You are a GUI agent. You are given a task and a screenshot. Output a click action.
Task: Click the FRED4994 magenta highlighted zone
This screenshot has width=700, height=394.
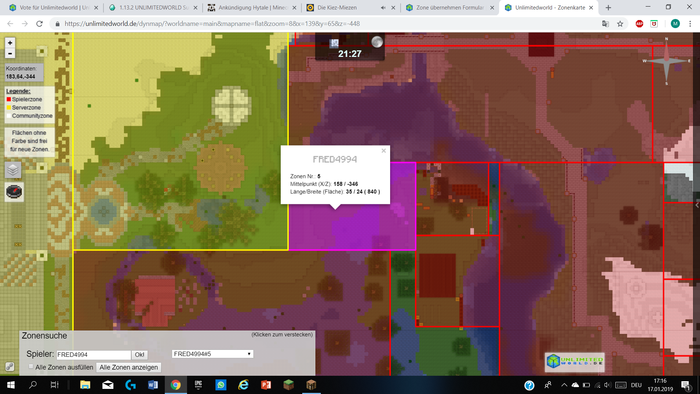(353, 228)
